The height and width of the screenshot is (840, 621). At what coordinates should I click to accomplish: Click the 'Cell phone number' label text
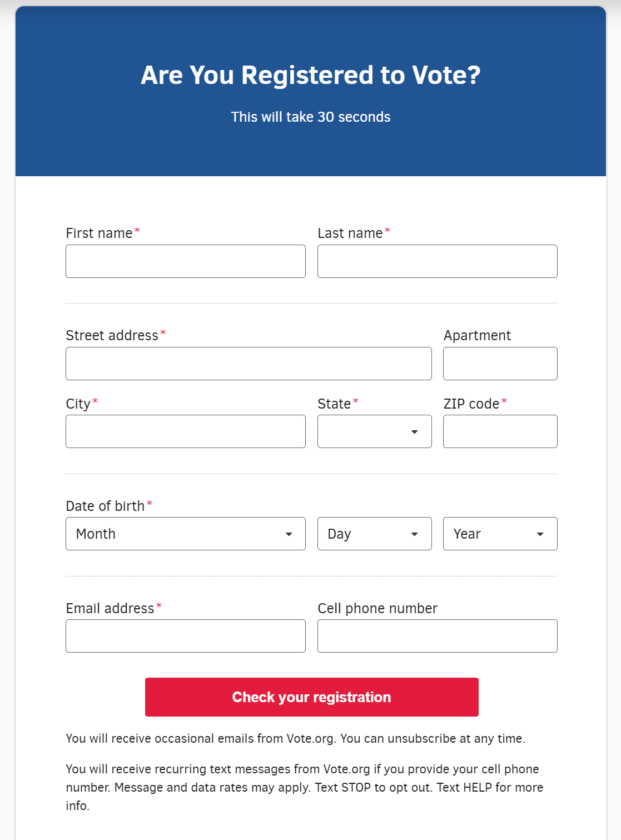pos(377,608)
